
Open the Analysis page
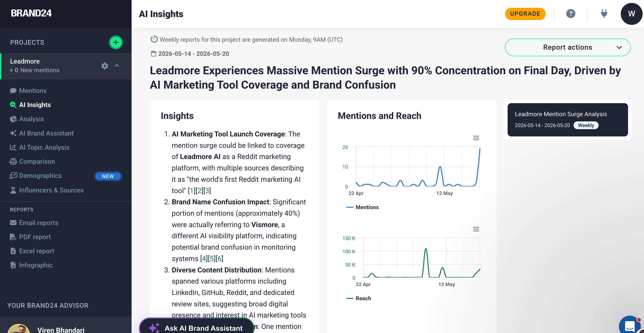coord(31,119)
